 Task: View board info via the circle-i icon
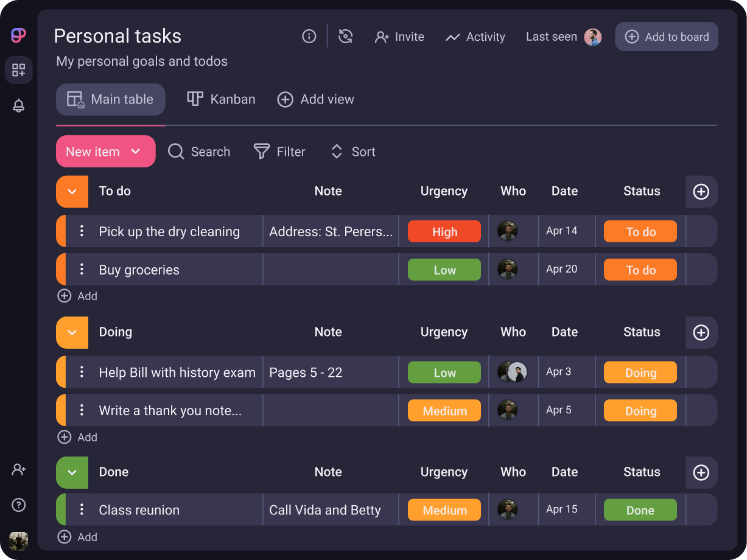309,37
